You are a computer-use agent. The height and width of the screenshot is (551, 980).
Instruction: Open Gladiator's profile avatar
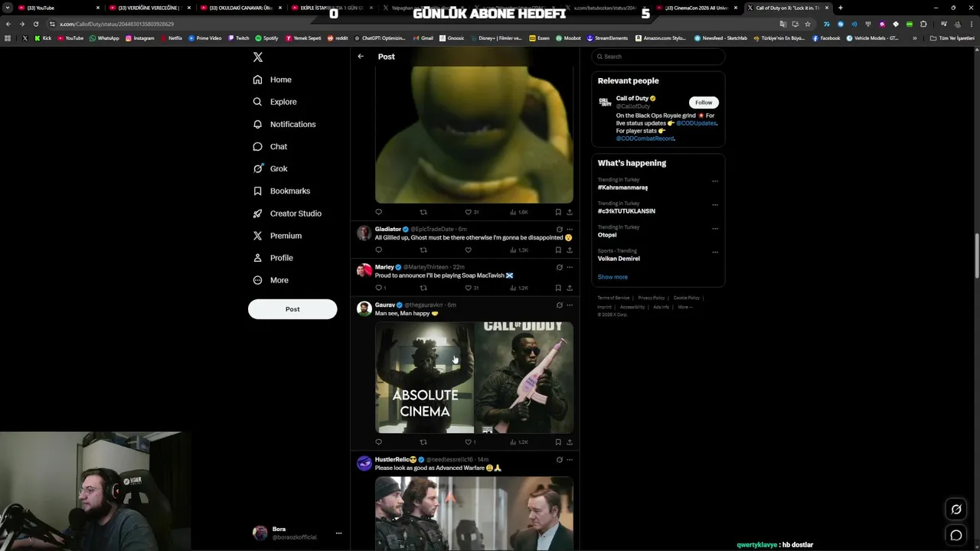click(364, 233)
